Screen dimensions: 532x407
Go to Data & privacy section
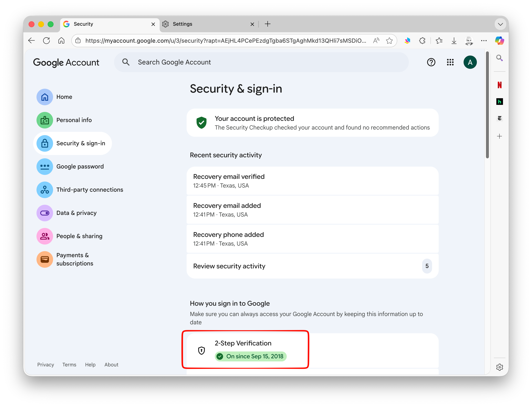tap(76, 213)
